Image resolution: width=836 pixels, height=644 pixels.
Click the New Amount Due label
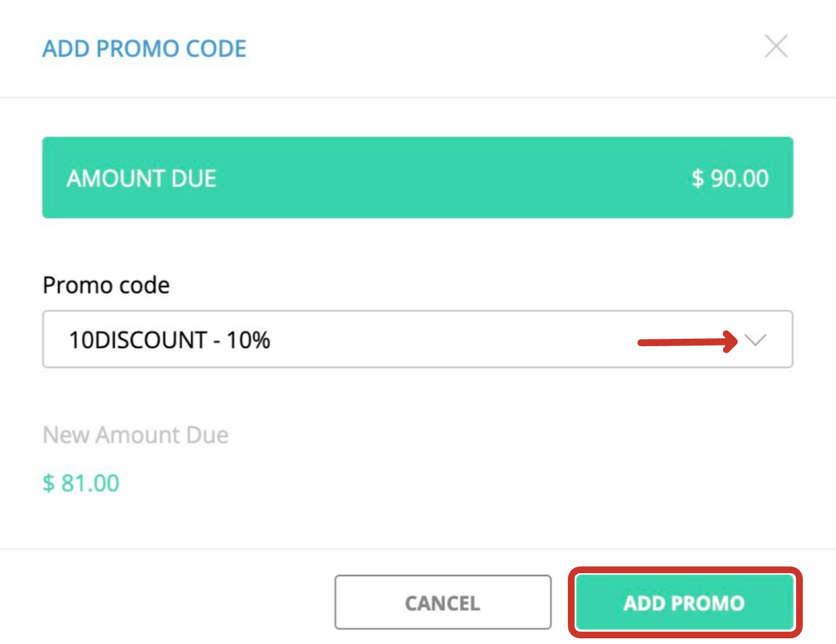tap(135, 434)
